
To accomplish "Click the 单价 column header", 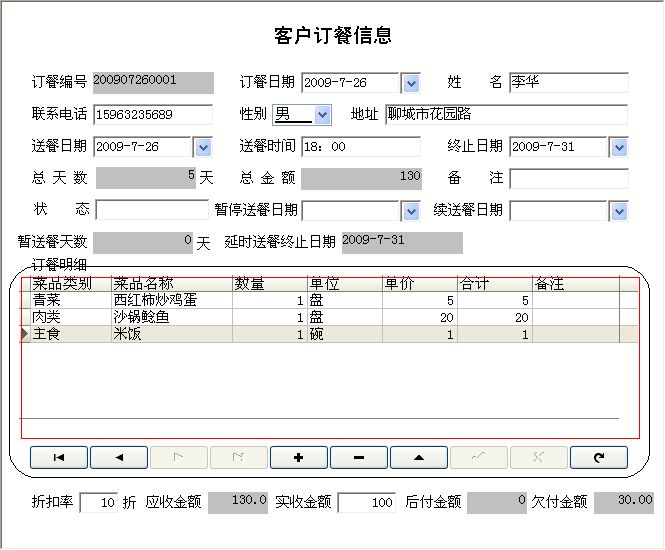I will click(x=420, y=284).
